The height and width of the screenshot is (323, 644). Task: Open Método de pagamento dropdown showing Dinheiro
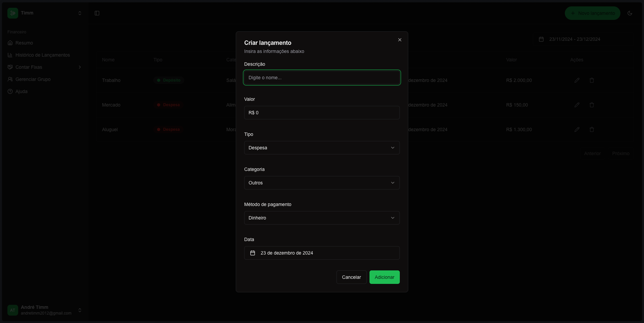(x=322, y=218)
